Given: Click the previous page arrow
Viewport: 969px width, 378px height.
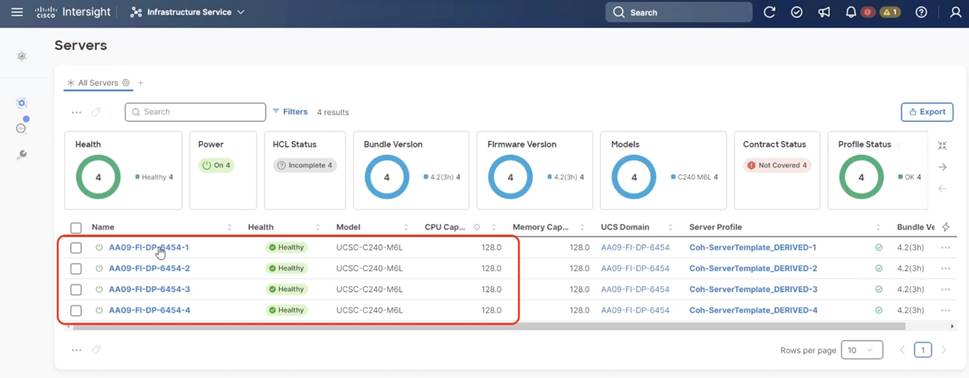Looking at the screenshot, I should click(902, 350).
